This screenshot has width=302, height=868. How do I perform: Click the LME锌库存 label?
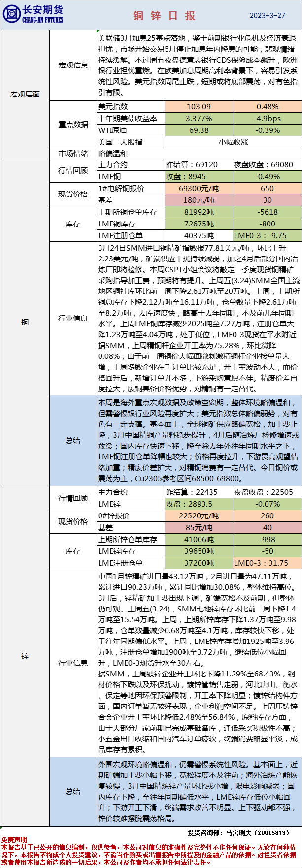pos(131,551)
